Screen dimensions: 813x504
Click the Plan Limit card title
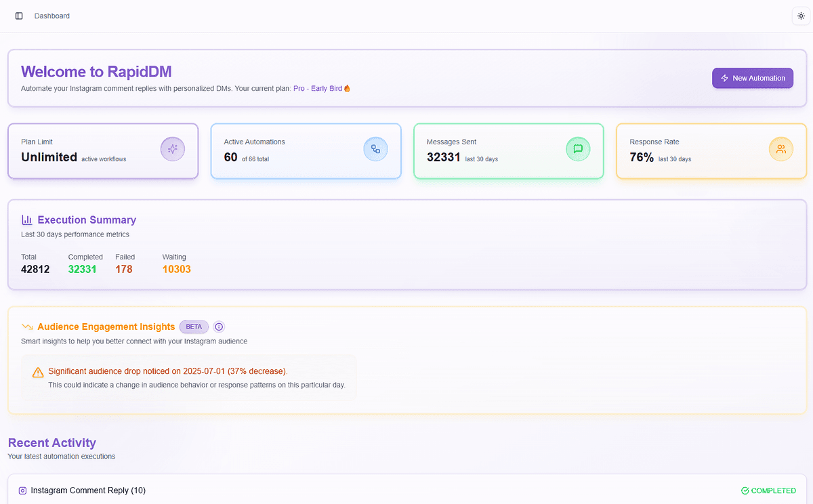pyautogui.click(x=37, y=142)
